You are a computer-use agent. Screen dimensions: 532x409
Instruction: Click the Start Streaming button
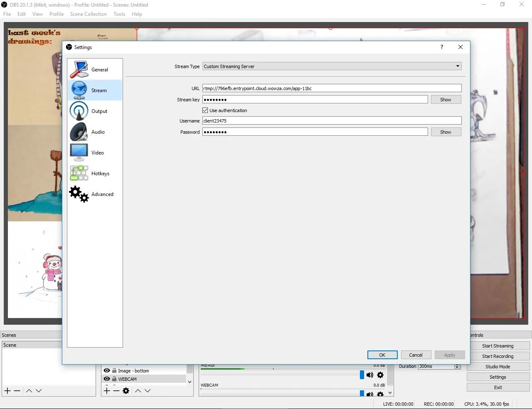[498, 346]
